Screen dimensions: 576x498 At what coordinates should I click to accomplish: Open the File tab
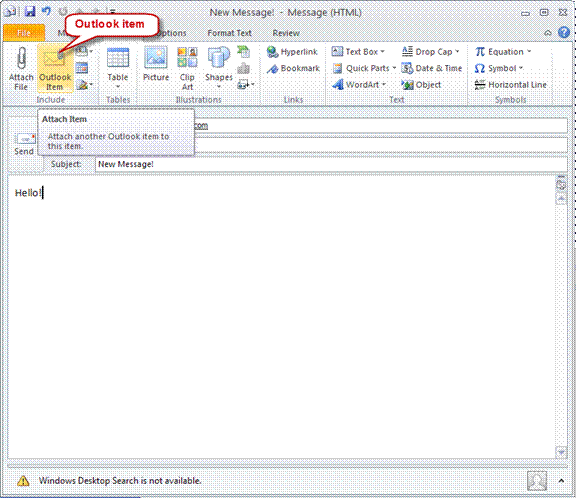[x=24, y=33]
